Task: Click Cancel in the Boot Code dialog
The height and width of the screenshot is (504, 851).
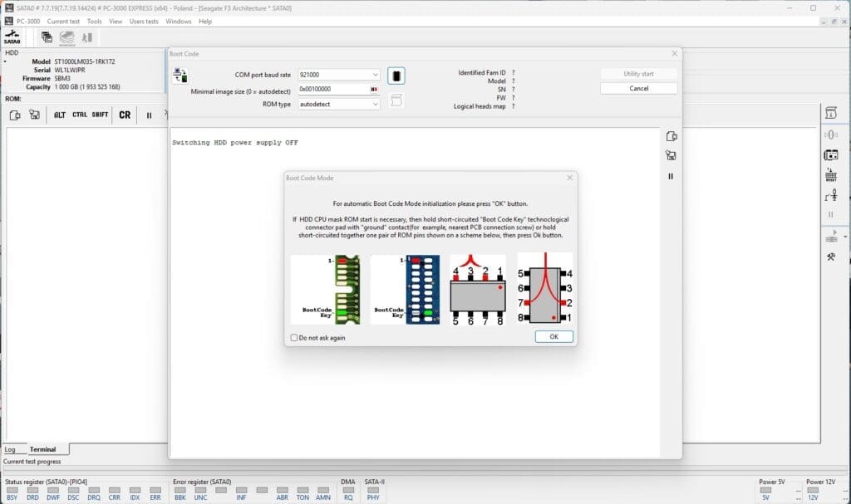Action: point(639,89)
